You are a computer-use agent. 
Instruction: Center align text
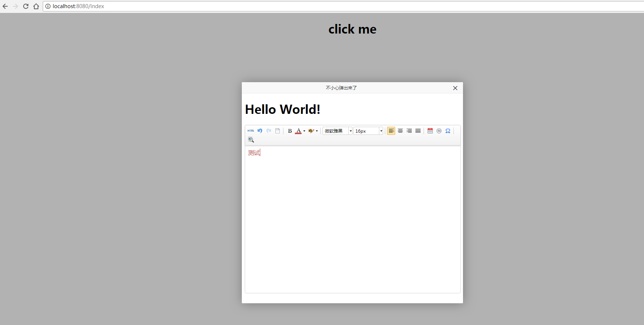(x=400, y=131)
